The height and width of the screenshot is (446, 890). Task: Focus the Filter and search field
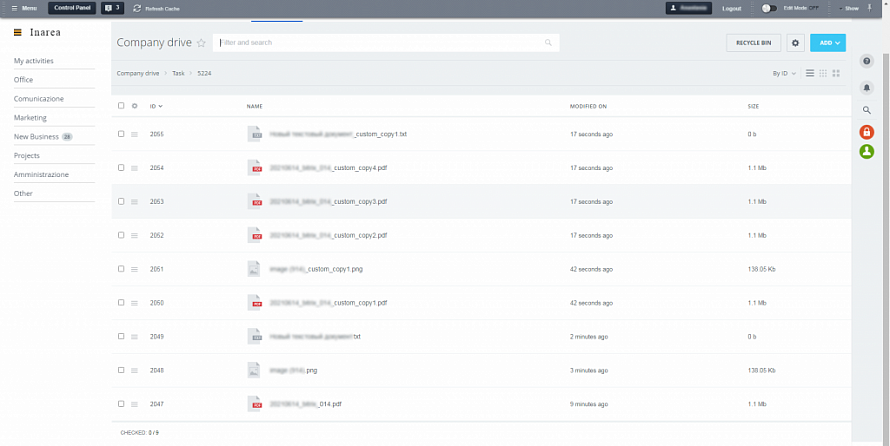coord(380,43)
